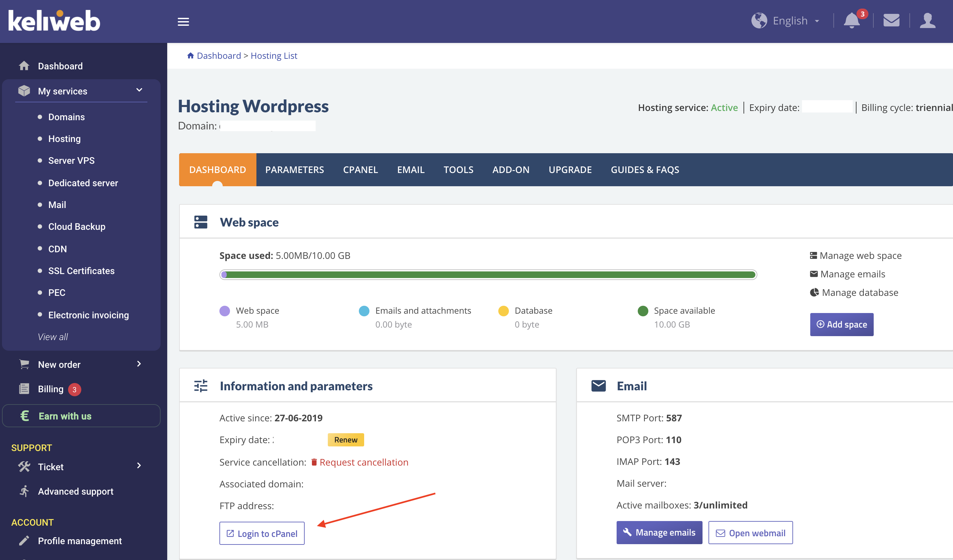This screenshot has height=560, width=953.
Task: Expand the New order submenu
Action: (139, 364)
